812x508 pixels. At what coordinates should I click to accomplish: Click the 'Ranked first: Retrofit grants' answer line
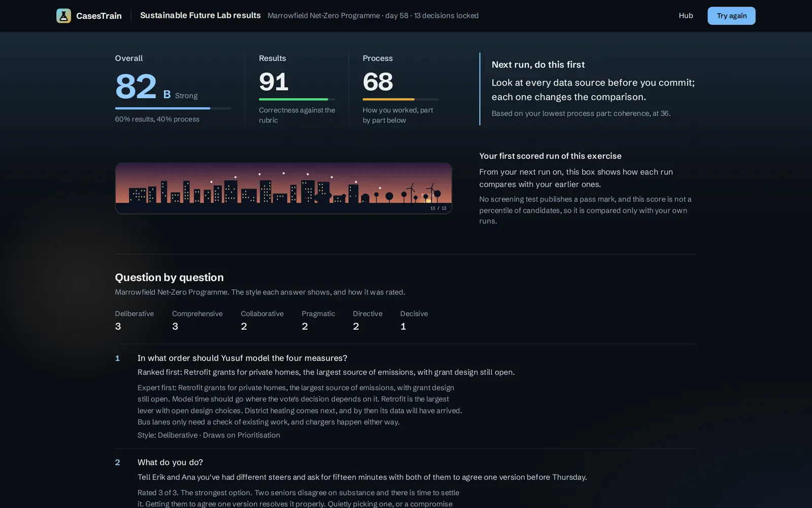(x=326, y=372)
